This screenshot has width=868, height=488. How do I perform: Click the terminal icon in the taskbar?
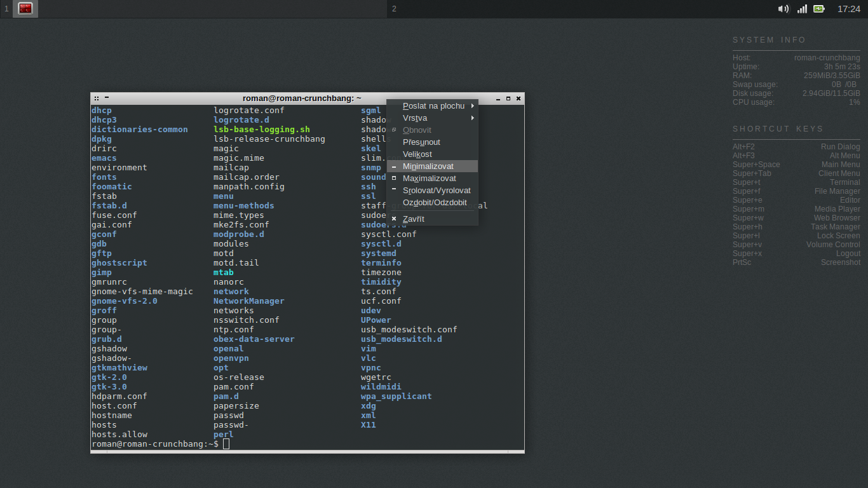(x=25, y=9)
